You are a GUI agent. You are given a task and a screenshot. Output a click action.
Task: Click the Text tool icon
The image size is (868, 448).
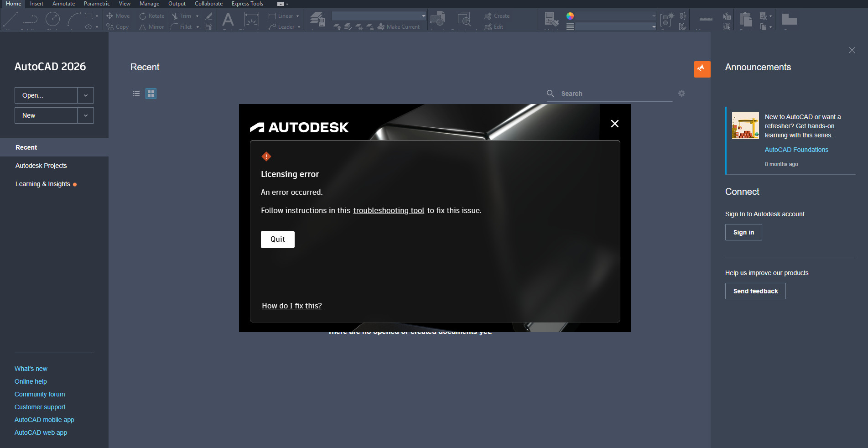click(x=228, y=20)
